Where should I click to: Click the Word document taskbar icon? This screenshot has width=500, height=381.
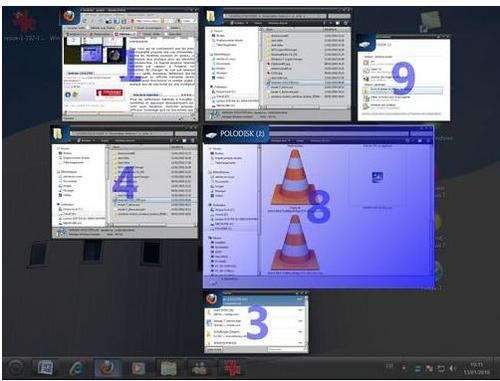[46, 368]
